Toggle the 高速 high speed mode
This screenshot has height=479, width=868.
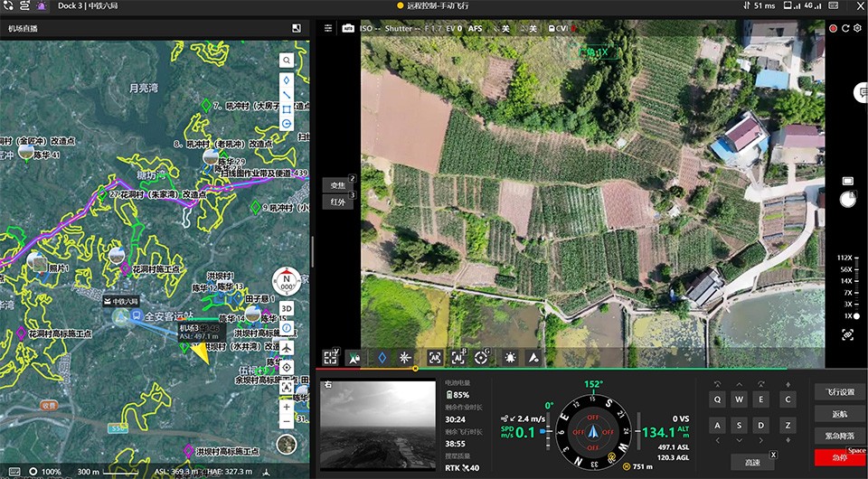(752, 463)
